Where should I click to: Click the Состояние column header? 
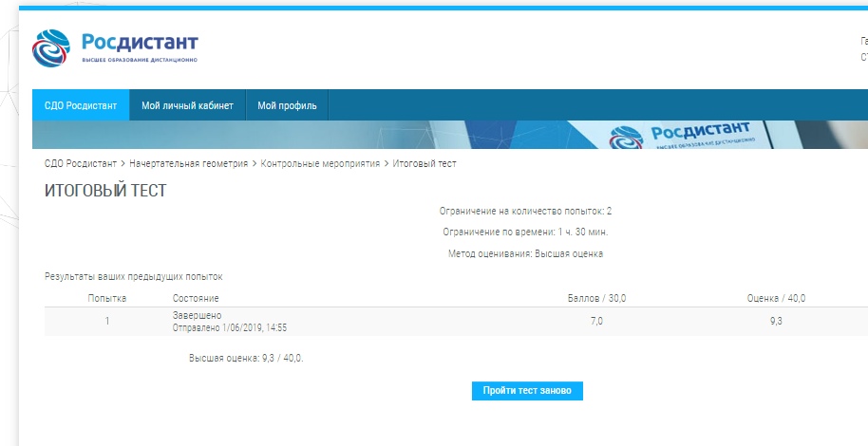[196, 298]
